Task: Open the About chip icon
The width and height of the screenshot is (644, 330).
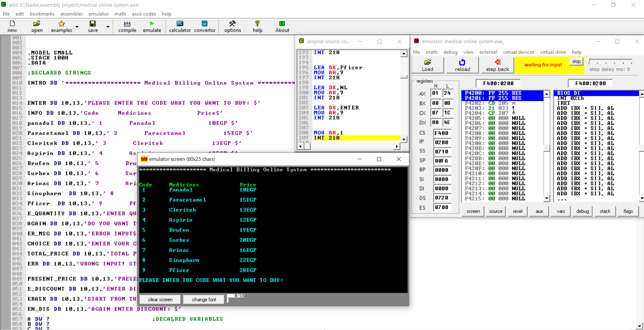Action: [x=282, y=26]
